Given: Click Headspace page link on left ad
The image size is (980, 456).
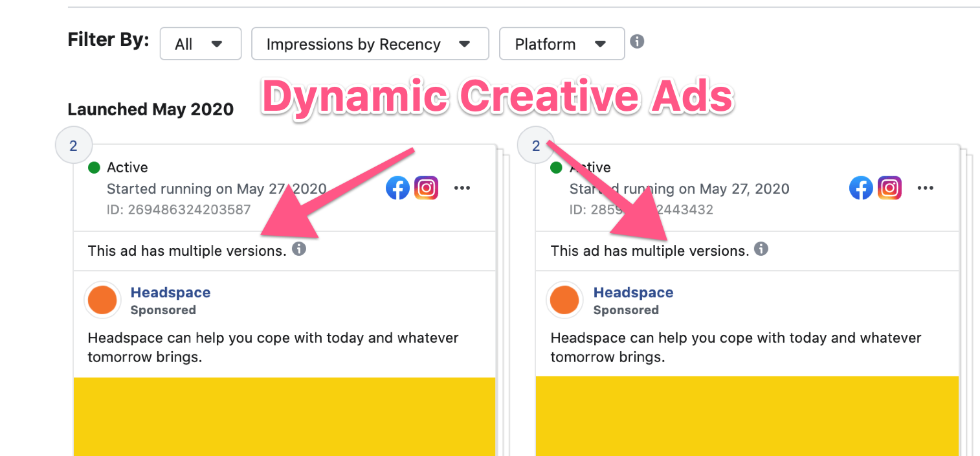Looking at the screenshot, I should pyautogui.click(x=170, y=293).
